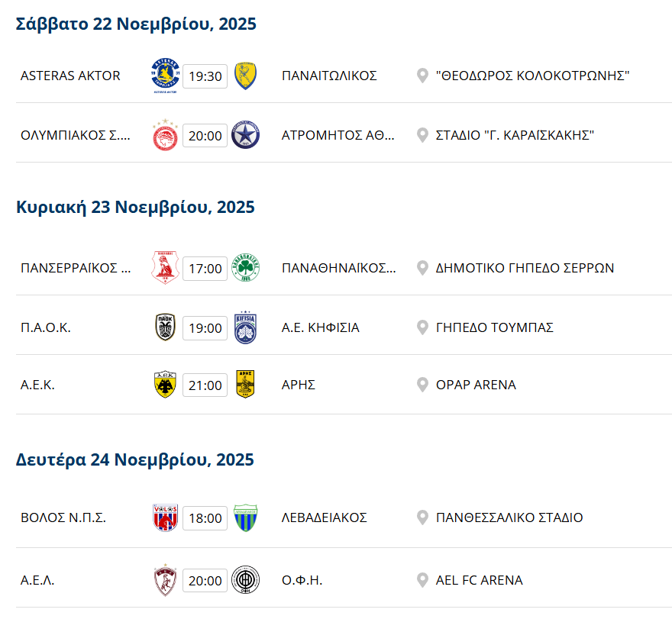672x619 pixels.
Task: Open the 21:00 AEK match time
Action: coord(205,385)
